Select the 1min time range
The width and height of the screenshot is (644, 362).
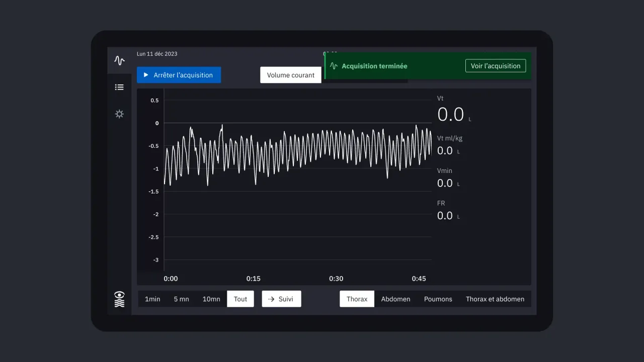(x=152, y=299)
